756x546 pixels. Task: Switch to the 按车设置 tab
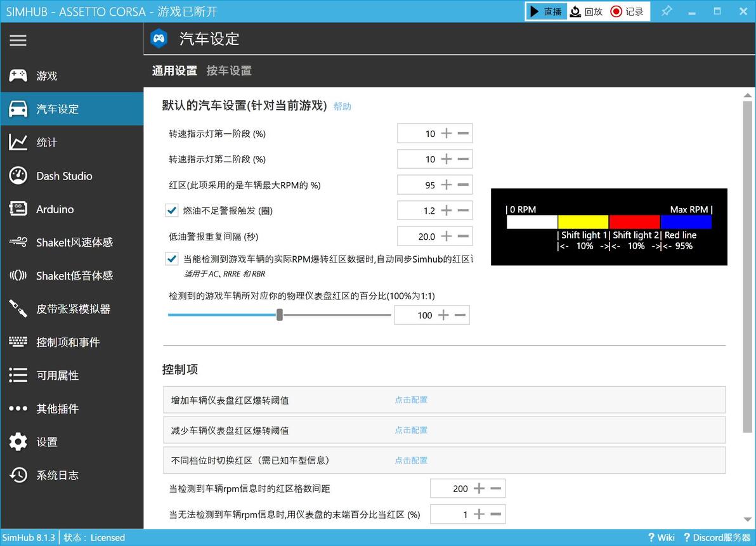(x=229, y=71)
